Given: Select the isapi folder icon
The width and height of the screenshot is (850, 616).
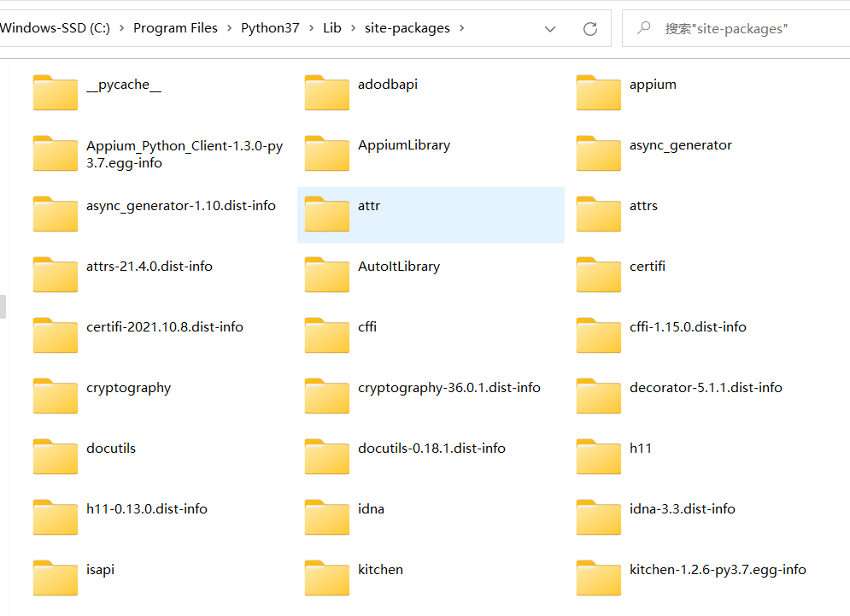Looking at the screenshot, I should pos(56,578).
